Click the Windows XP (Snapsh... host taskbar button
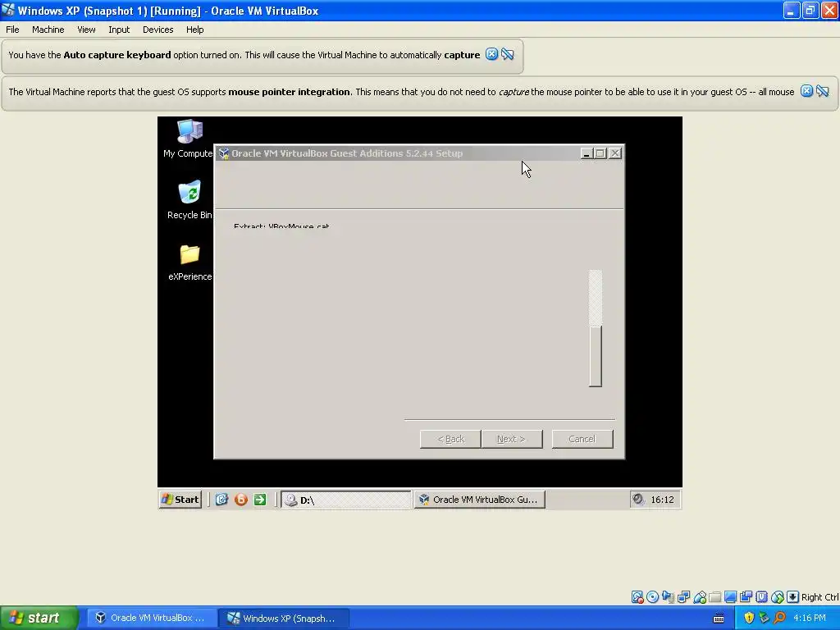840x630 pixels. point(284,619)
